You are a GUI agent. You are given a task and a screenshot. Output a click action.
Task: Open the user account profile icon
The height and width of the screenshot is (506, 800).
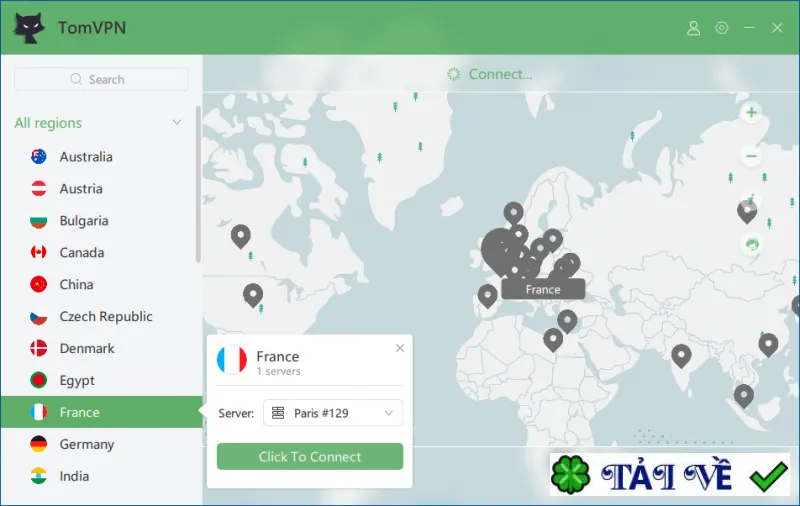693,28
